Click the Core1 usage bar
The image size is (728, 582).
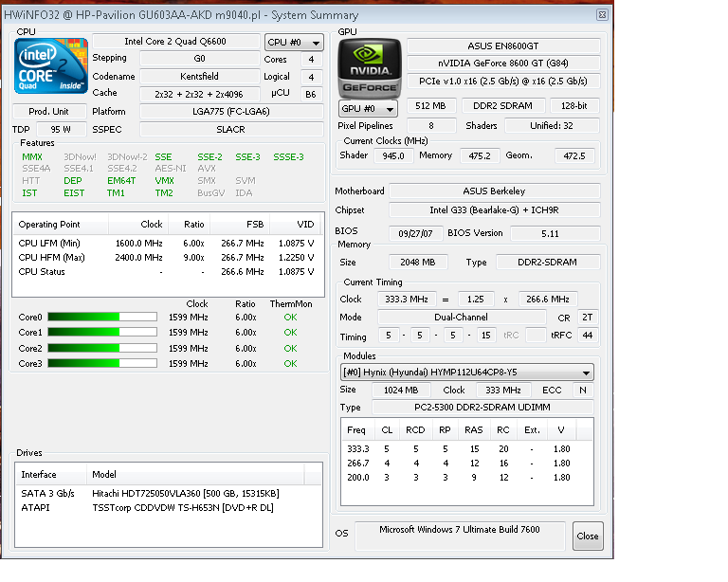click(102, 333)
